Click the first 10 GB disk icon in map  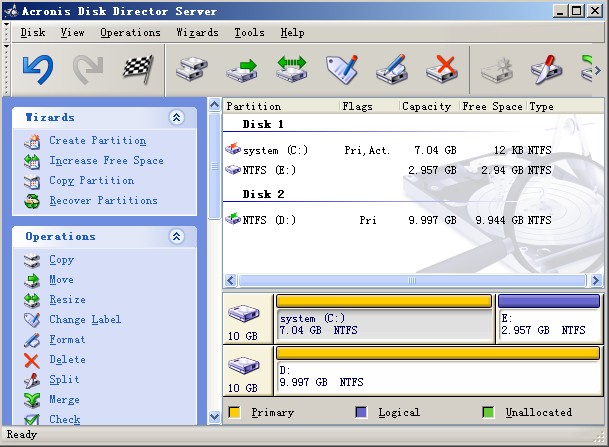point(243,313)
